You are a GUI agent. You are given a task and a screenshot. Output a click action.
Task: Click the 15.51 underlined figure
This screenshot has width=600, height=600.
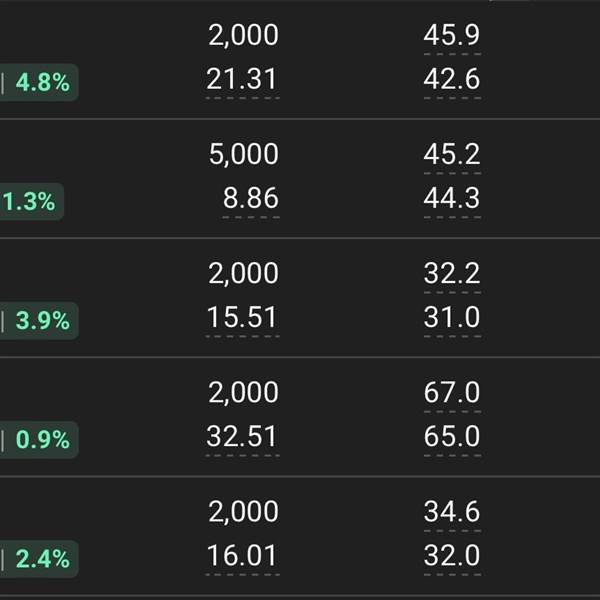coord(242,318)
